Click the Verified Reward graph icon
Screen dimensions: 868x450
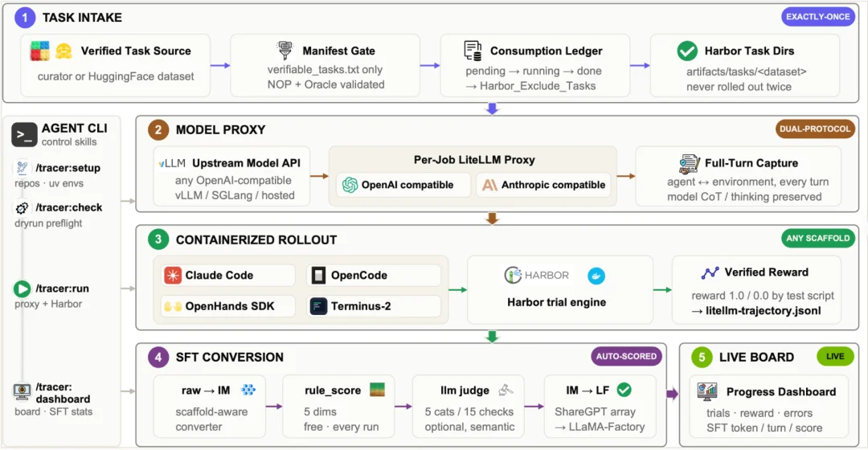click(710, 272)
